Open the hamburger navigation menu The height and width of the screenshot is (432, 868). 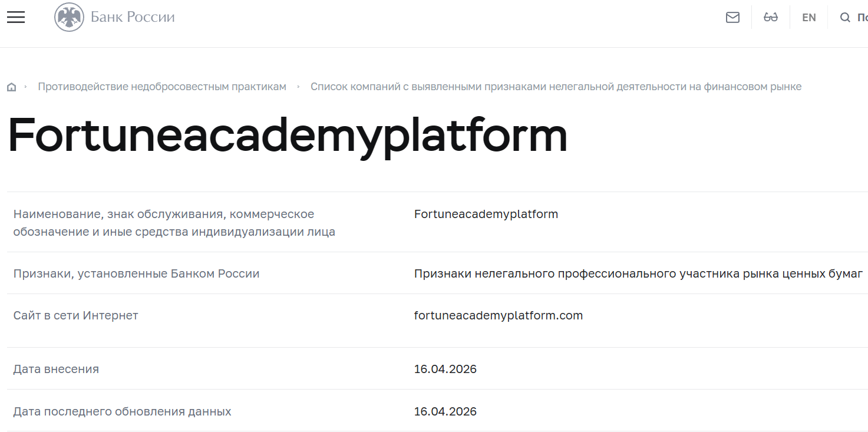[15, 17]
